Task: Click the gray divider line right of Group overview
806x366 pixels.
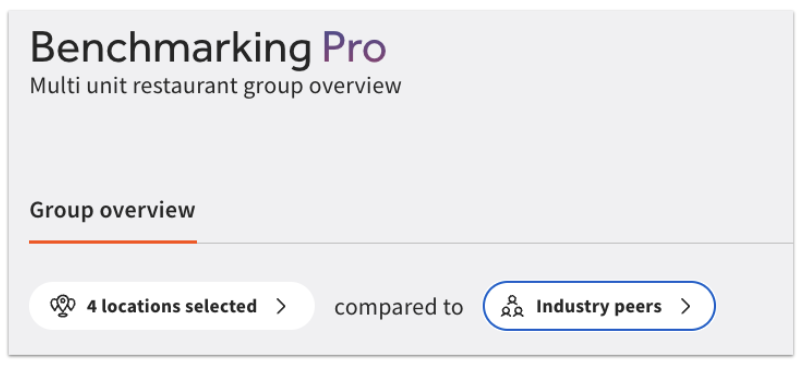Action: 495,243
